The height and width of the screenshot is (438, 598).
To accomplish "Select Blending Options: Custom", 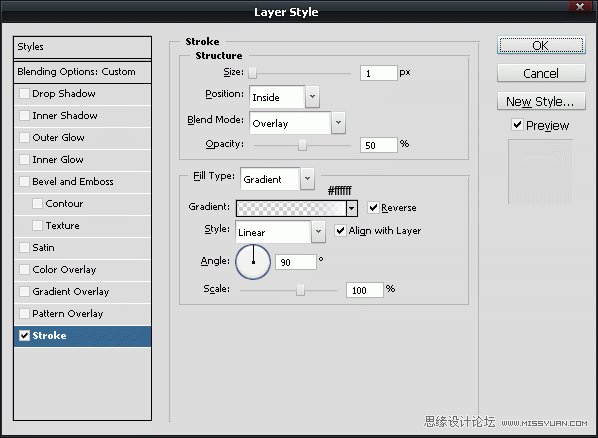I will 82,72.
